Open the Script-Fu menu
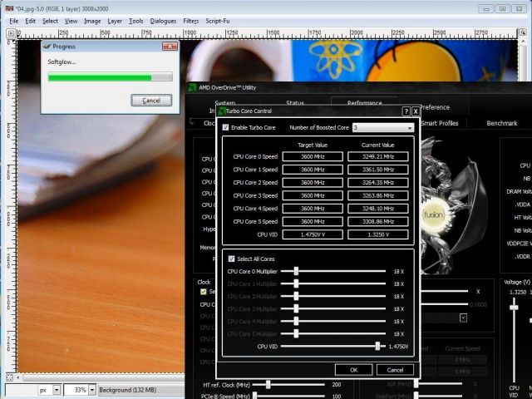532x399 pixels. [218, 21]
